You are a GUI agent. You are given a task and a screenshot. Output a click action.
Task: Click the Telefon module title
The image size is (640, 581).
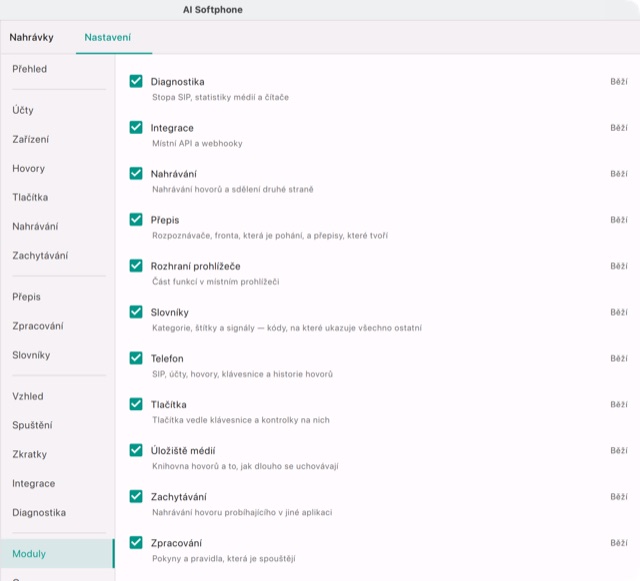tap(167, 358)
